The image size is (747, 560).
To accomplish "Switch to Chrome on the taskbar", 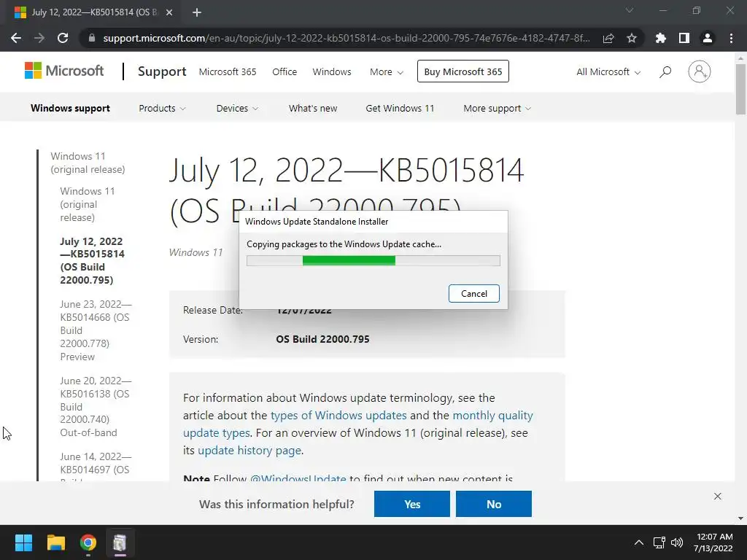I will coord(88,542).
